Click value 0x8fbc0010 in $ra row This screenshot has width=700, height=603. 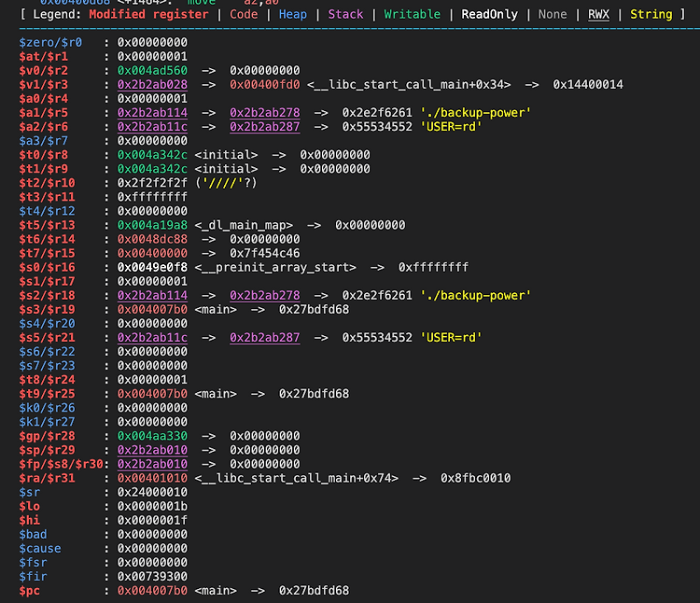[x=475, y=479]
